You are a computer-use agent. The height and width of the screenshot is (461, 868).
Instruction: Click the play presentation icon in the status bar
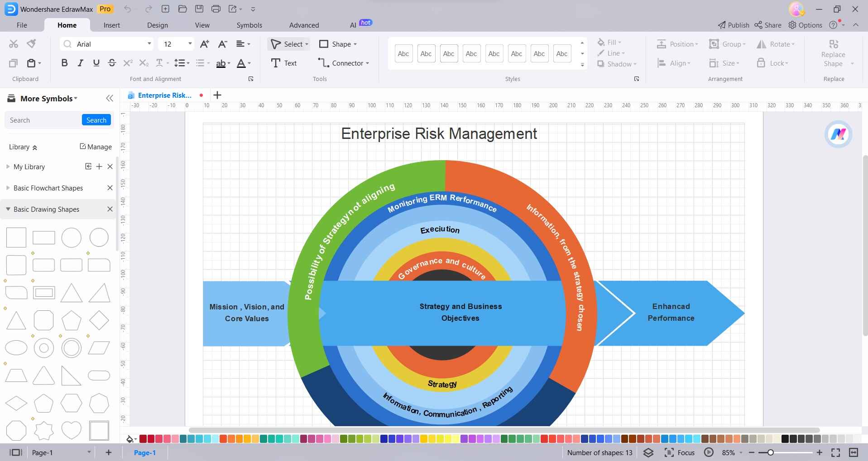coord(709,452)
